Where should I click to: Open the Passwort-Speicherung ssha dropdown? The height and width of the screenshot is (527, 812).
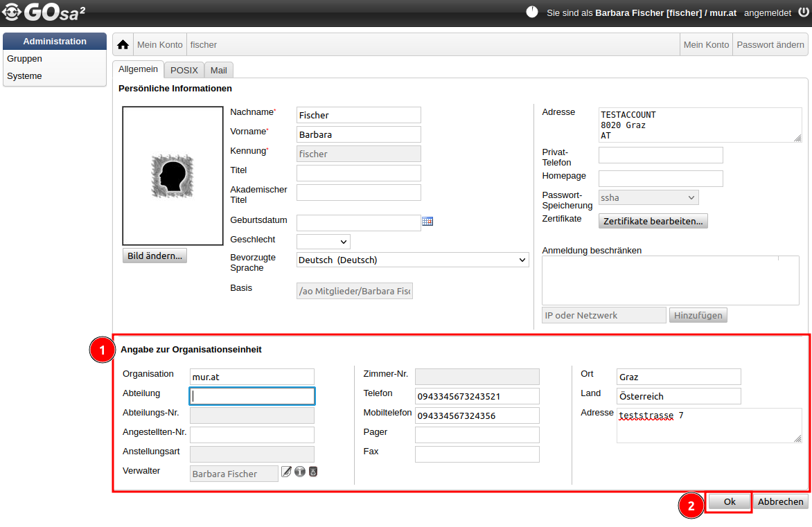648,198
